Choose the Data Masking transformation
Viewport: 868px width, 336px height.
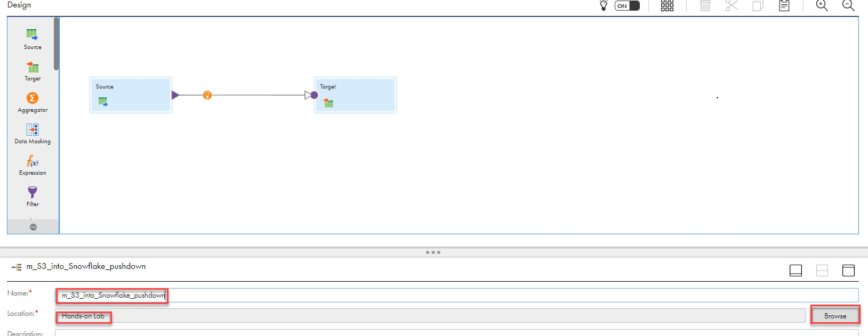[33, 130]
